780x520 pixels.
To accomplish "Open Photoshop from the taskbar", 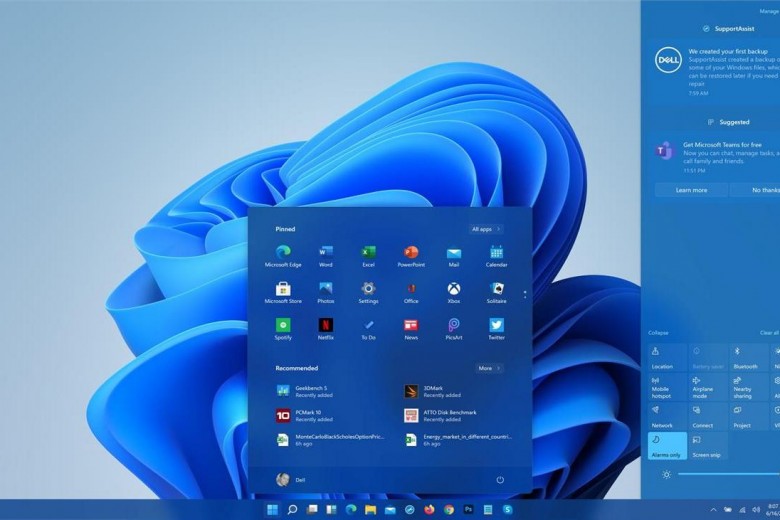I will [468, 510].
